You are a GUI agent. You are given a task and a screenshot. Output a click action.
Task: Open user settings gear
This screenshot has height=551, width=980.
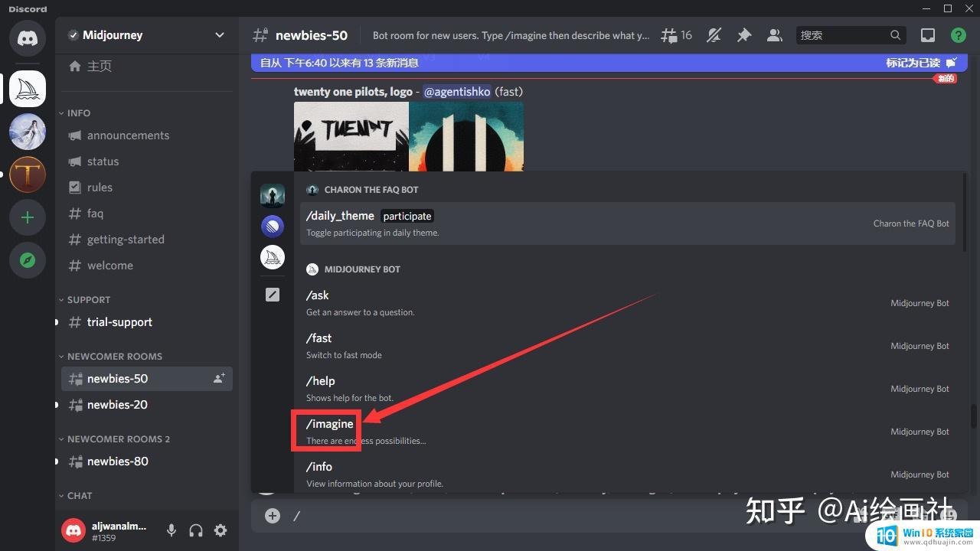click(220, 530)
